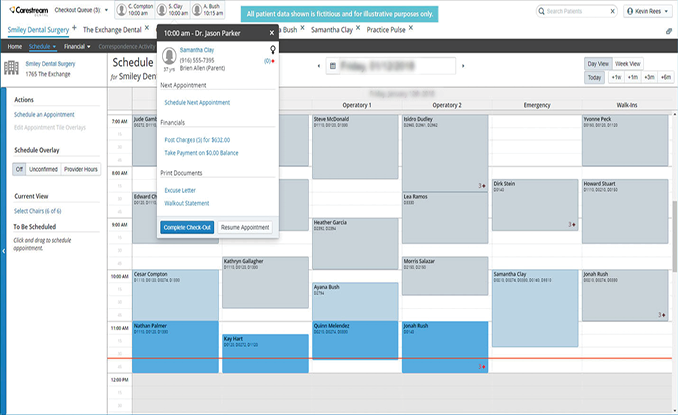
Task: Click the Complete Check-Out button
Action: [186, 227]
